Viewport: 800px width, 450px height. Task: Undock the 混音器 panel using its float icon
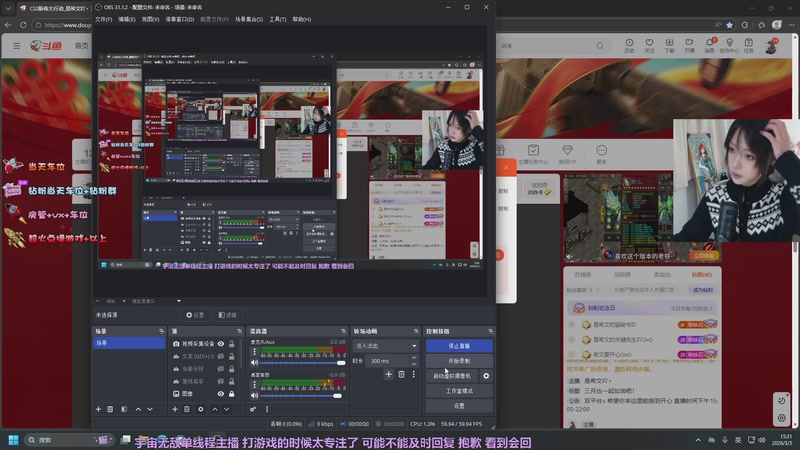(x=343, y=332)
